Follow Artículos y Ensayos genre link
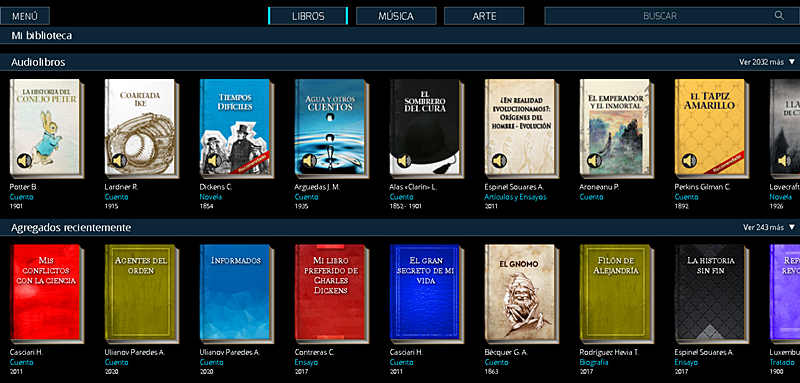Screen dimensions: 800x383 click(515, 197)
